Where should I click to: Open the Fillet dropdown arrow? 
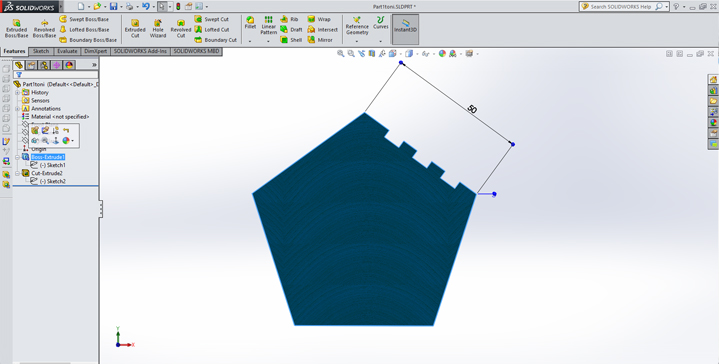click(250, 42)
